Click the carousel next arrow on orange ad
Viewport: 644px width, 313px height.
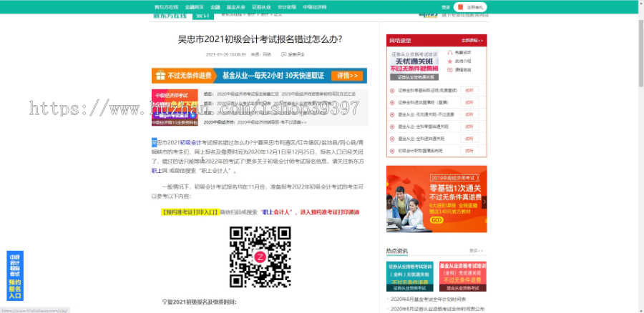[x=484, y=202]
